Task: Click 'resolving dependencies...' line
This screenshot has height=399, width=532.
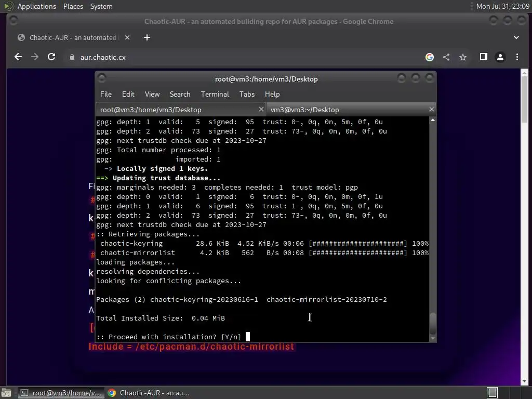Action: [148, 271]
